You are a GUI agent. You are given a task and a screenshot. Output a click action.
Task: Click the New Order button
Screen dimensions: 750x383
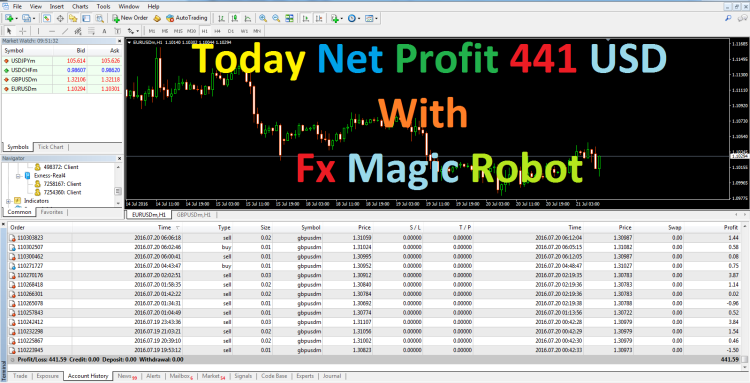(x=130, y=18)
